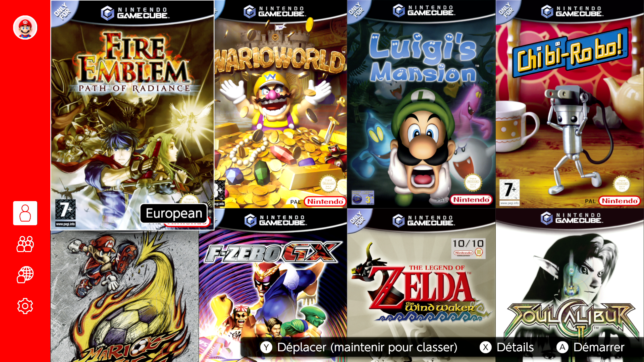Select the Luigi's Mansion game cover
The height and width of the screenshot is (362, 644).
421,104
